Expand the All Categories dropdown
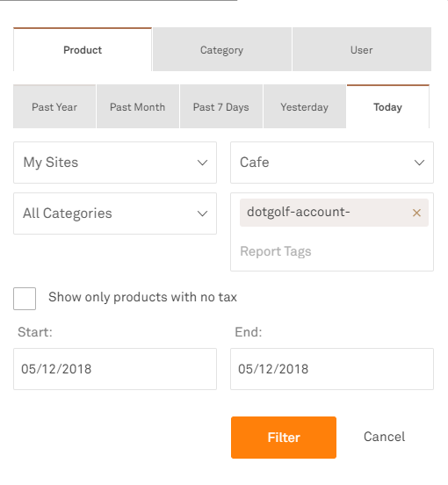The height and width of the screenshot is (485, 448). [x=115, y=214]
